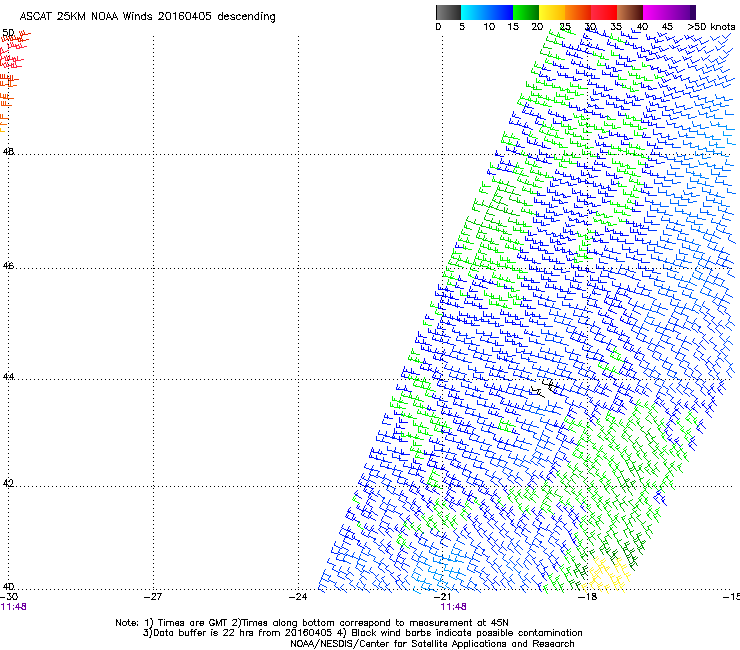Click the chart title 'ASCAT 25KM NOAA Winds 20160405 descending'
Screen dimensions: 740x650
tap(147, 17)
